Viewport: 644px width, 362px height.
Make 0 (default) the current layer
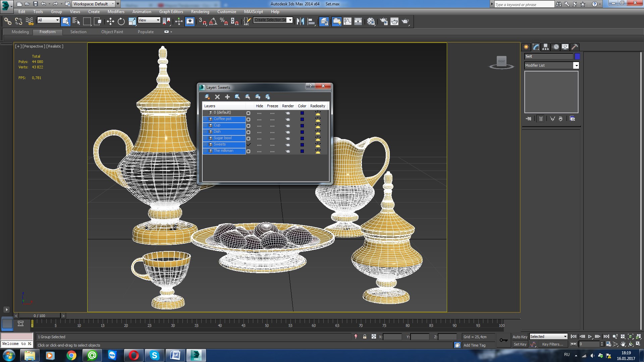pos(249,113)
